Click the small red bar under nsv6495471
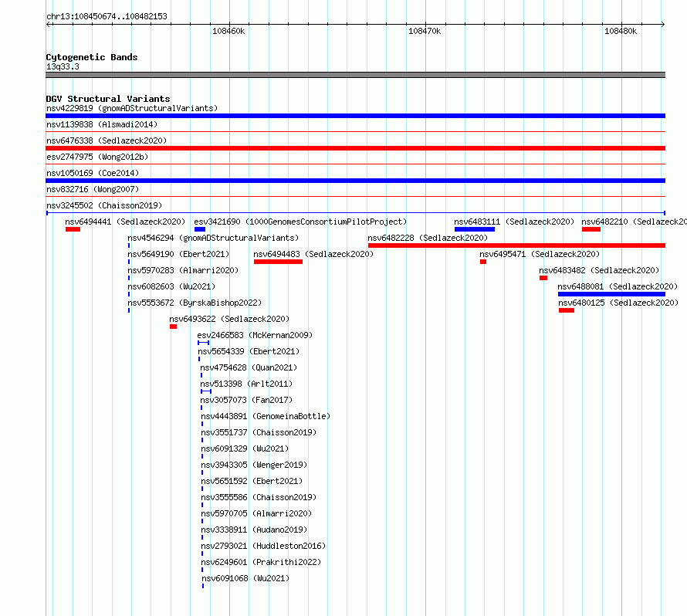This screenshot has height=616, width=687. point(482,262)
